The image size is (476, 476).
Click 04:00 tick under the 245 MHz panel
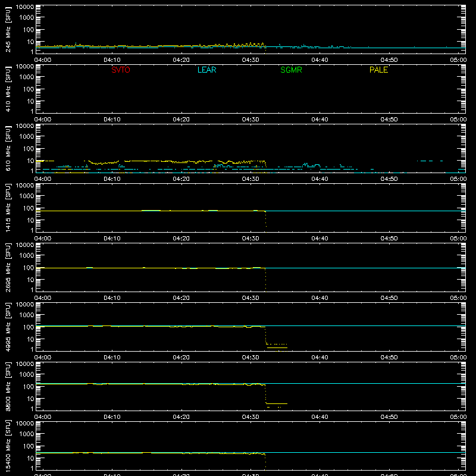[x=43, y=60]
